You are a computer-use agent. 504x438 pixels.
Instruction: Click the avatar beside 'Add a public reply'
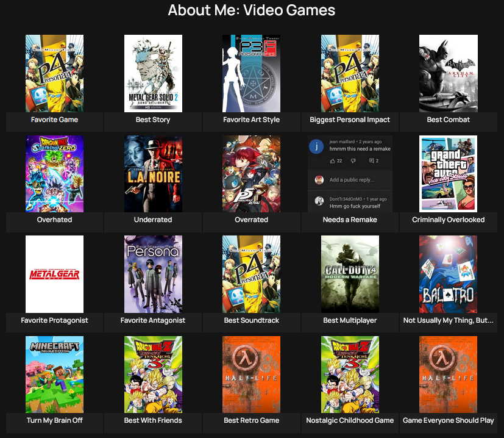[319, 180]
